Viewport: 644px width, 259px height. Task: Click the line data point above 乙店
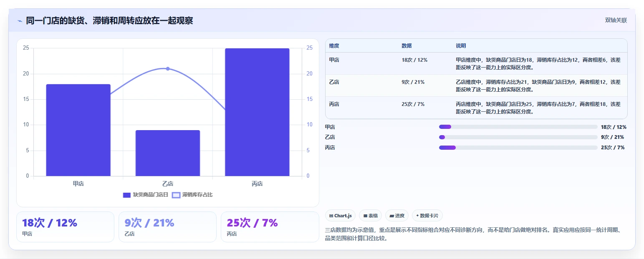[x=168, y=68]
